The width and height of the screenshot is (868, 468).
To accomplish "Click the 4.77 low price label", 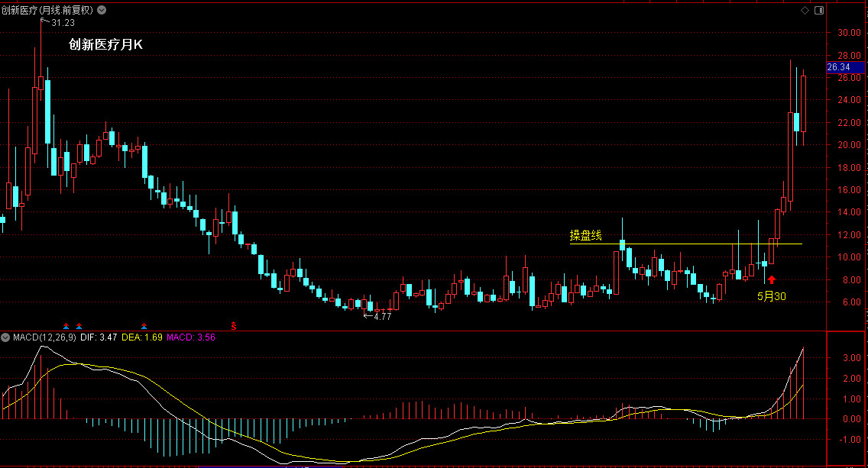I will pyautogui.click(x=382, y=316).
